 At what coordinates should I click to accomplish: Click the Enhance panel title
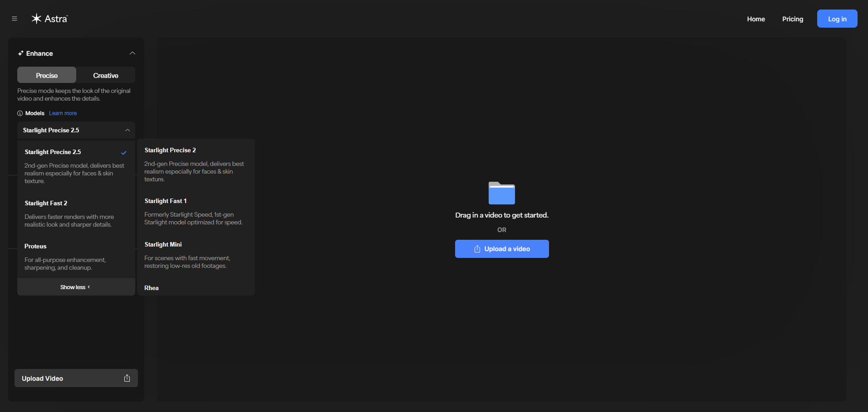click(x=39, y=53)
